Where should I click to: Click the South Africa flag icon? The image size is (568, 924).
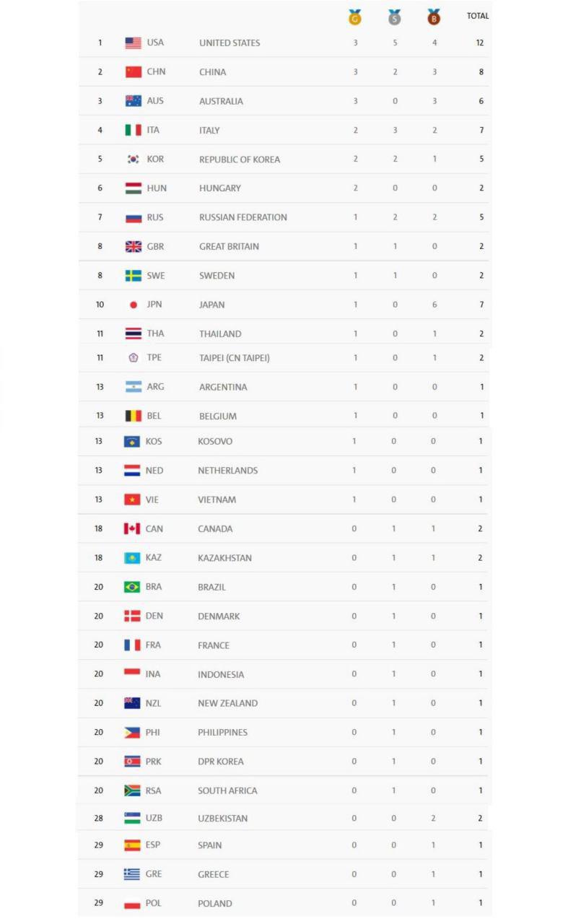pos(132,790)
